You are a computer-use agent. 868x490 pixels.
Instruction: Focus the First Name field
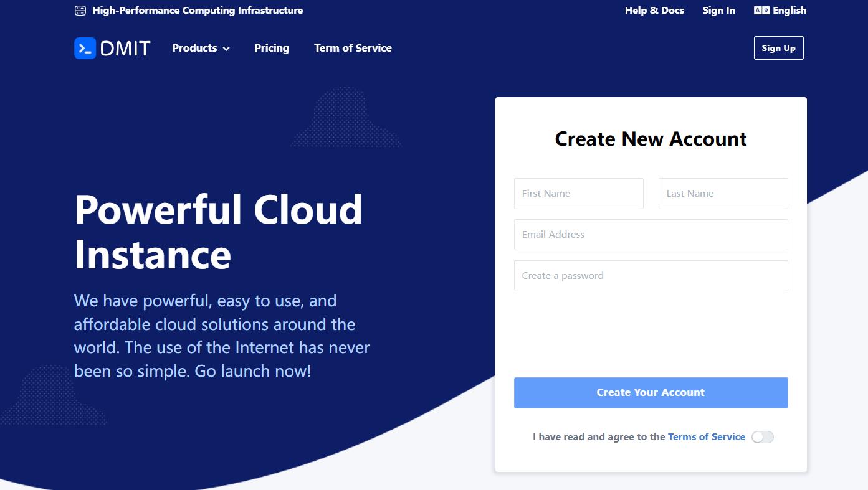(x=578, y=194)
